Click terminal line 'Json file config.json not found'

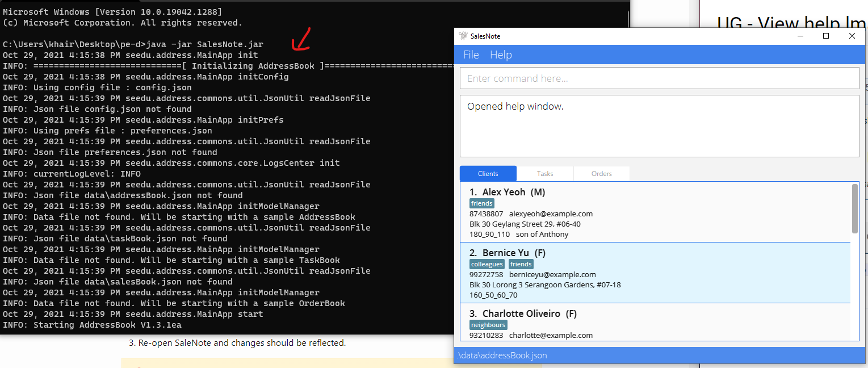112,109
